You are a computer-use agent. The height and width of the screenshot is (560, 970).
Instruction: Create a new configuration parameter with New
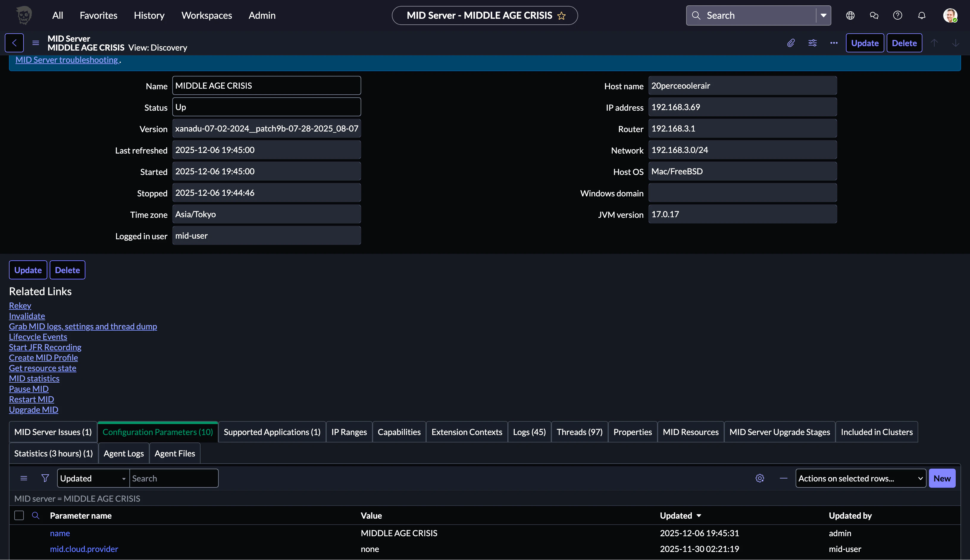942,478
